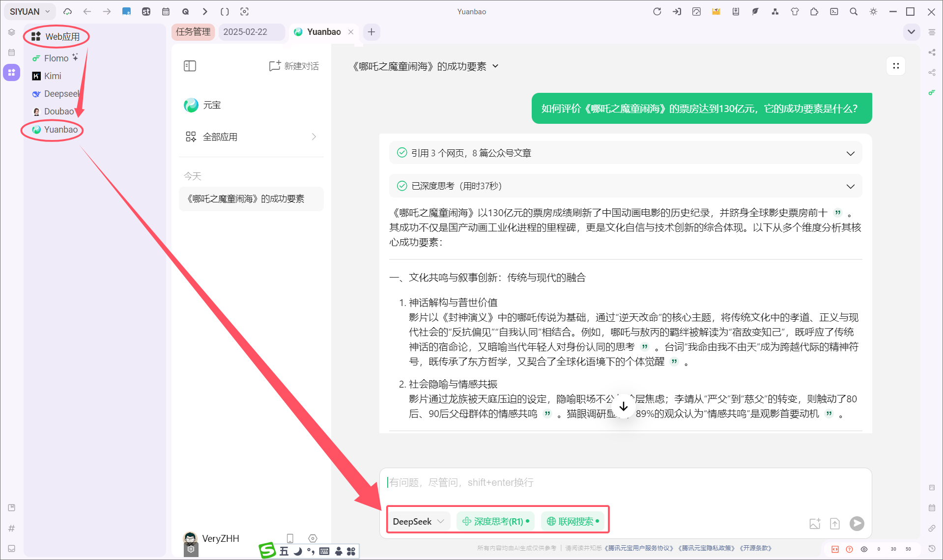Screen dimensions: 943x560
Task: Open the search icon in top toolbar
Action: point(854,11)
